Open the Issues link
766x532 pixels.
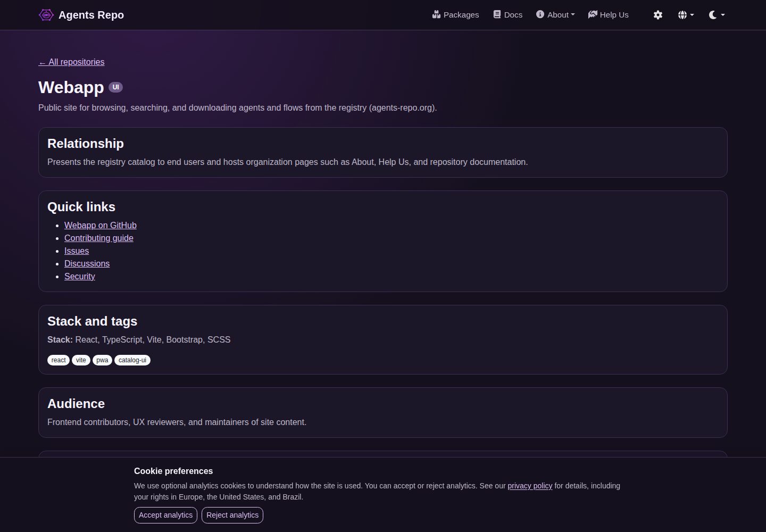pos(77,251)
